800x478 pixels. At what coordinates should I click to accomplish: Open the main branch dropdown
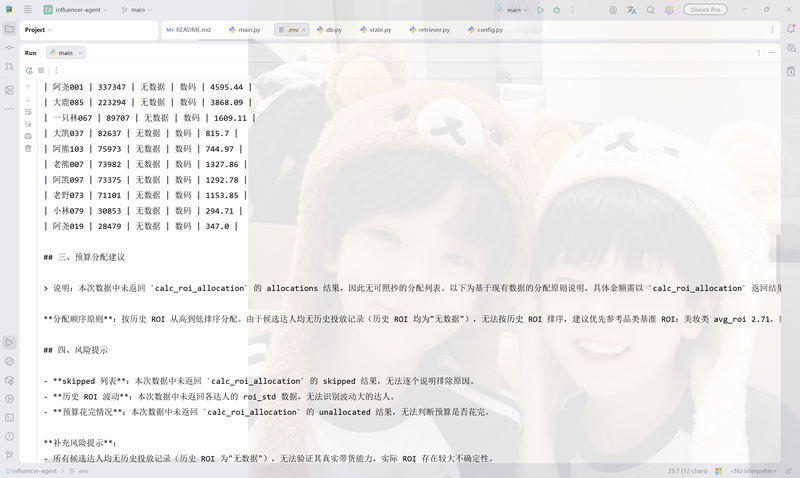coord(137,10)
